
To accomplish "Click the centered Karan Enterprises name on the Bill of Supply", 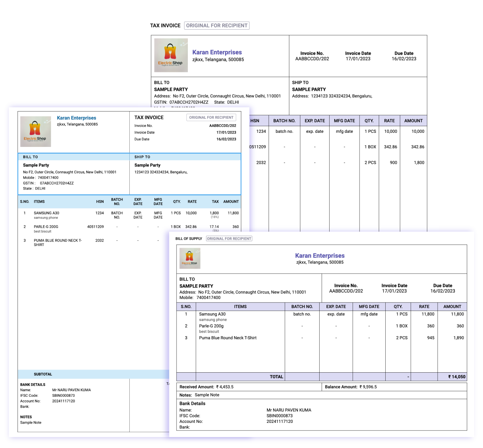I will pos(320,256).
